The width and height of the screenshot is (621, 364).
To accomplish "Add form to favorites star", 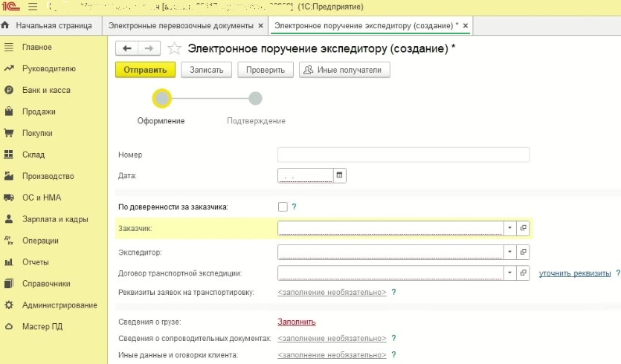I will click(174, 48).
